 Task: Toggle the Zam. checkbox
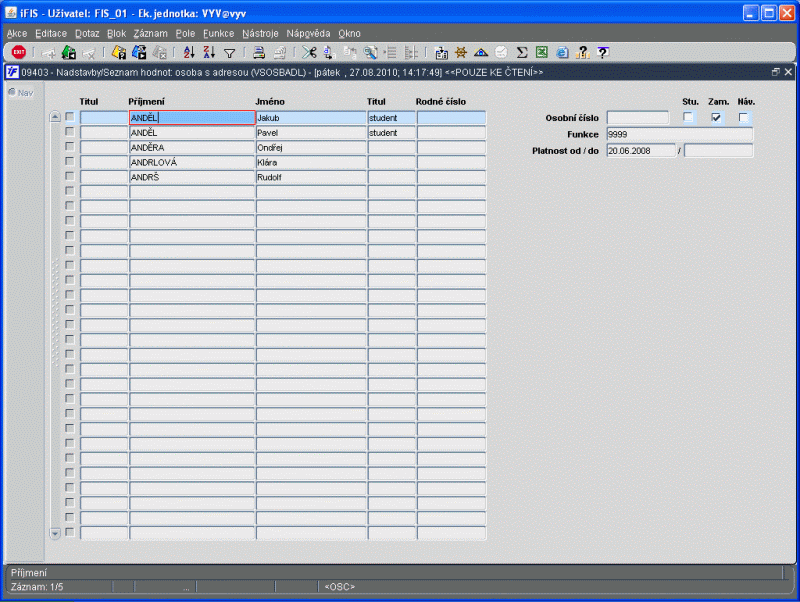(716, 117)
